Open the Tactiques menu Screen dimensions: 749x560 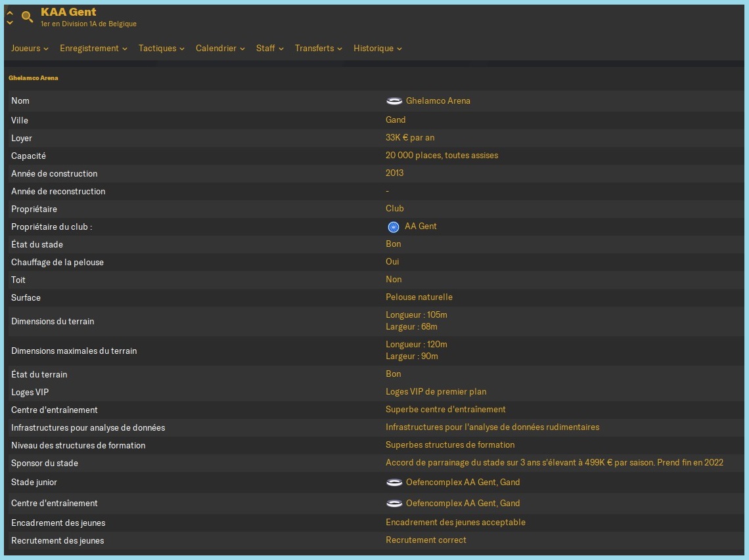pyautogui.click(x=162, y=48)
